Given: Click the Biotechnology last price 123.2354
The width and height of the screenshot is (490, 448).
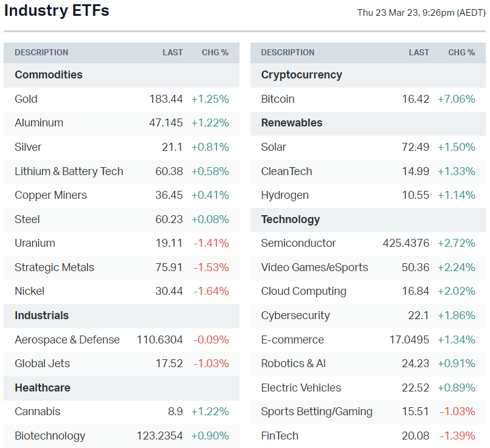Looking at the screenshot, I should 159,436.
